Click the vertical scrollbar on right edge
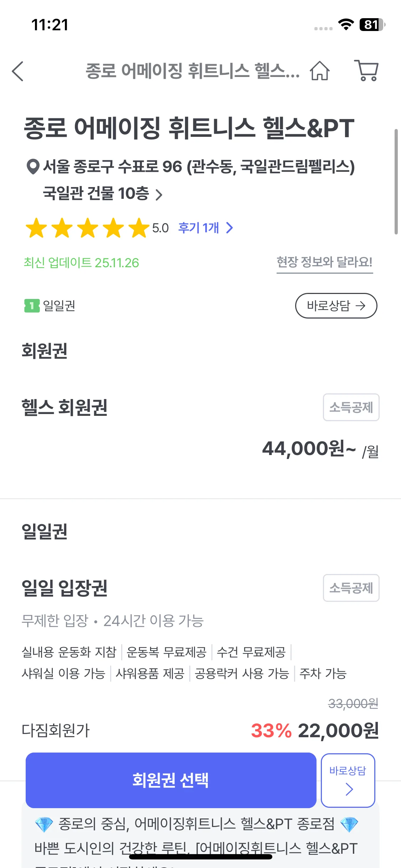The height and width of the screenshot is (868, 401). tap(396, 182)
